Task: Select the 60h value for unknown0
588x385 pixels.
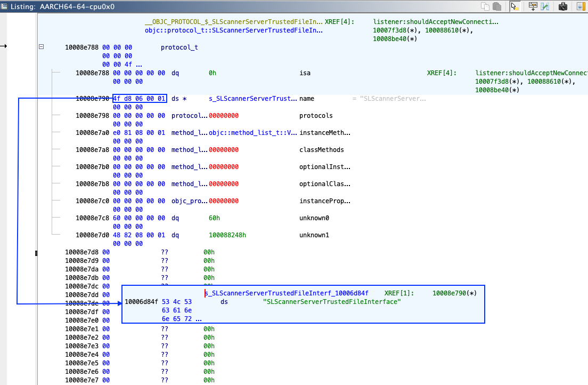Action: [x=214, y=218]
